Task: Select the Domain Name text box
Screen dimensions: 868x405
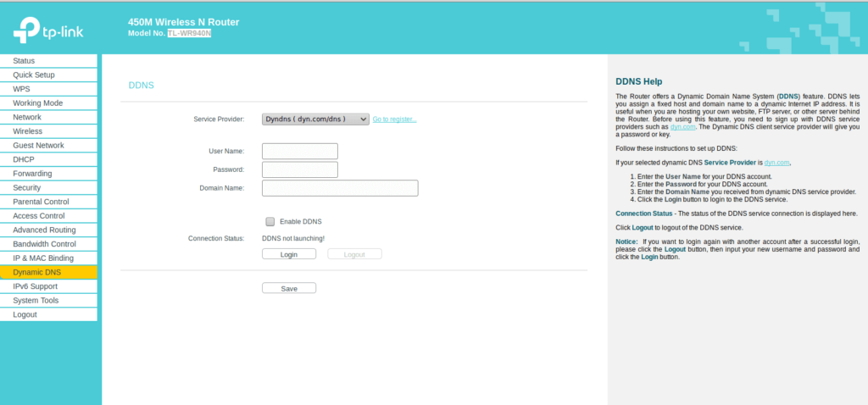Action: tap(340, 188)
